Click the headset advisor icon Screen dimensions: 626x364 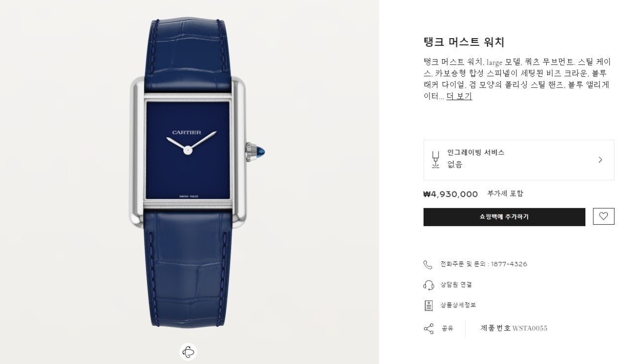point(428,285)
